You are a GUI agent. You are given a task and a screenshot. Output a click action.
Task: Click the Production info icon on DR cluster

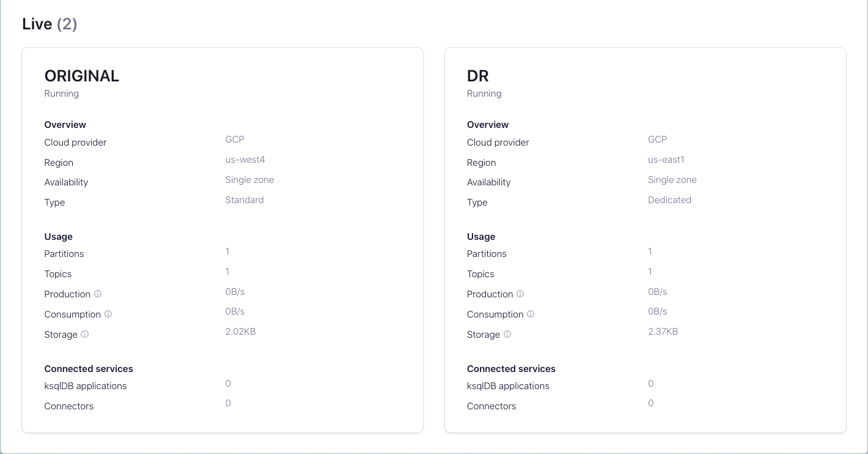(x=520, y=294)
